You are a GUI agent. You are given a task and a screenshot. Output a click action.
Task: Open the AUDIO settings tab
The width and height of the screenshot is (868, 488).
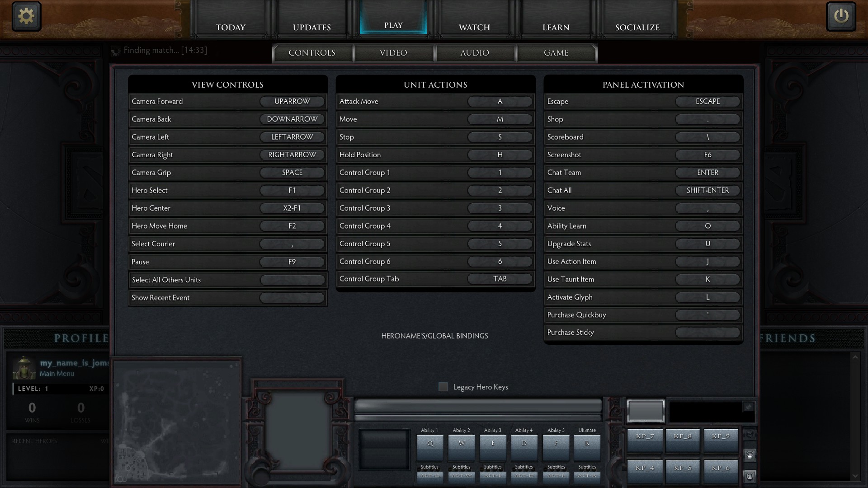coord(475,53)
